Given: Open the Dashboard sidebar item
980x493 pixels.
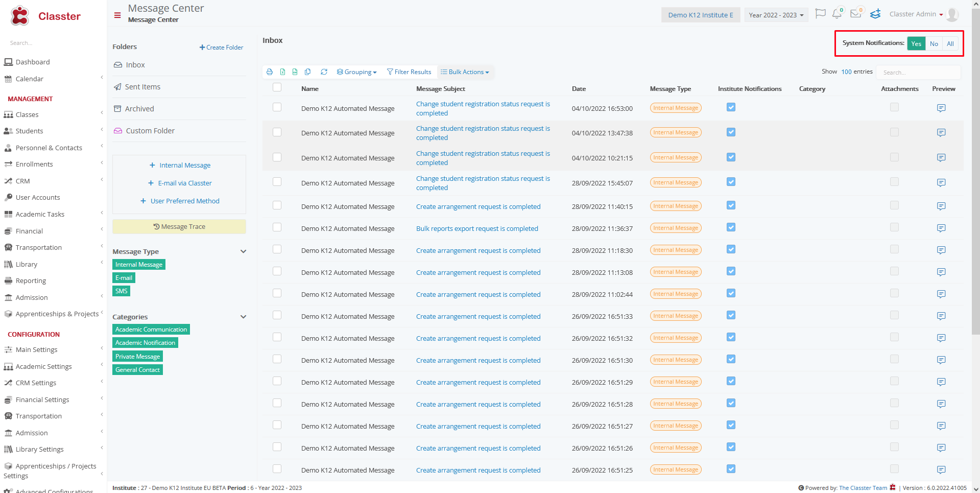Looking at the screenshot, I should pyautogui.click(x=33, y=62).
